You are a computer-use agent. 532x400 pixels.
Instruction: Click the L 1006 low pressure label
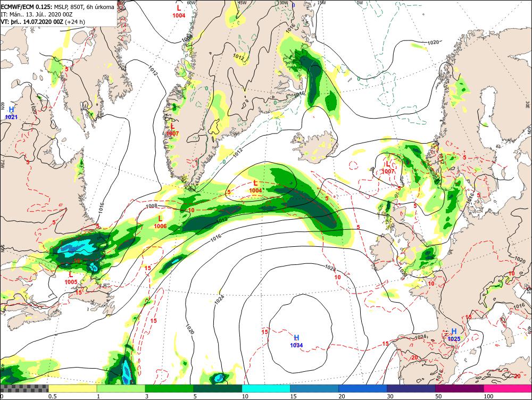point(160,222)
